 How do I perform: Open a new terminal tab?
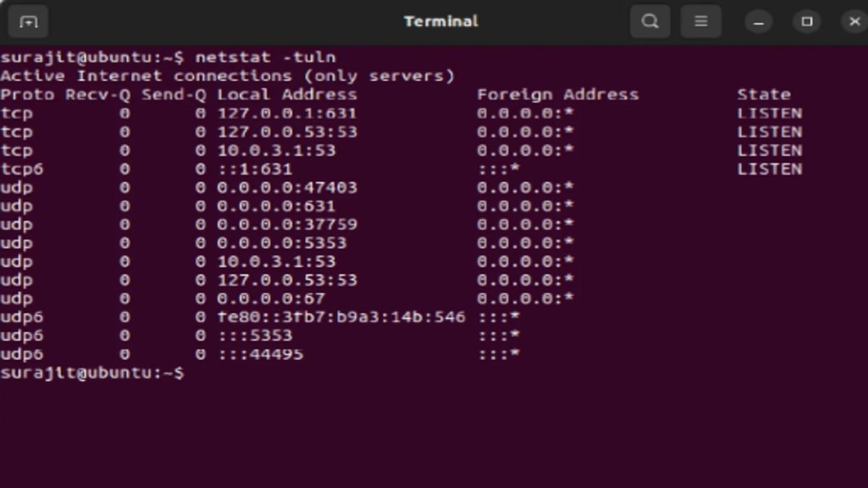(28, 21)
